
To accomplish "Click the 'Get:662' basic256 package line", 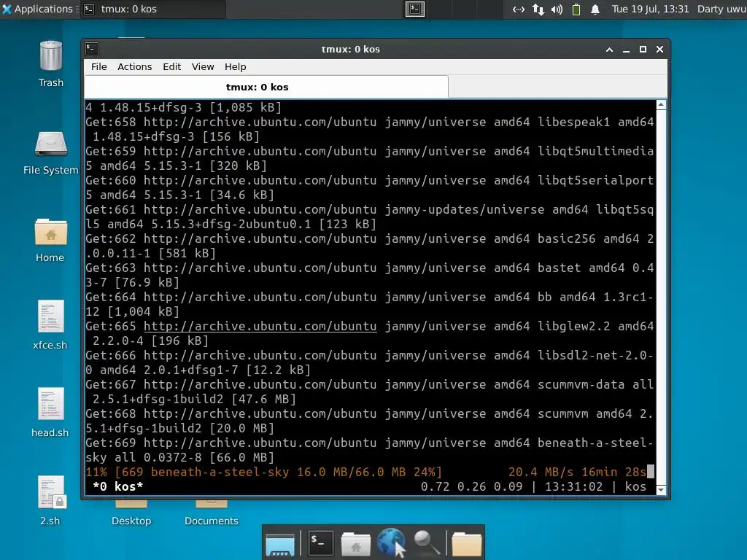I will pos(370,246).
